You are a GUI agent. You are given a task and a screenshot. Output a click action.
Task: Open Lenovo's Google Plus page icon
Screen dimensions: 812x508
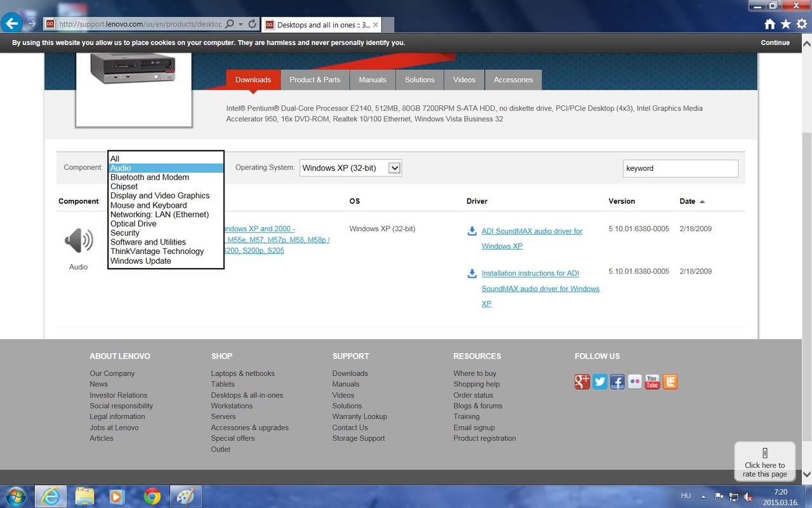tap(582, 382)
